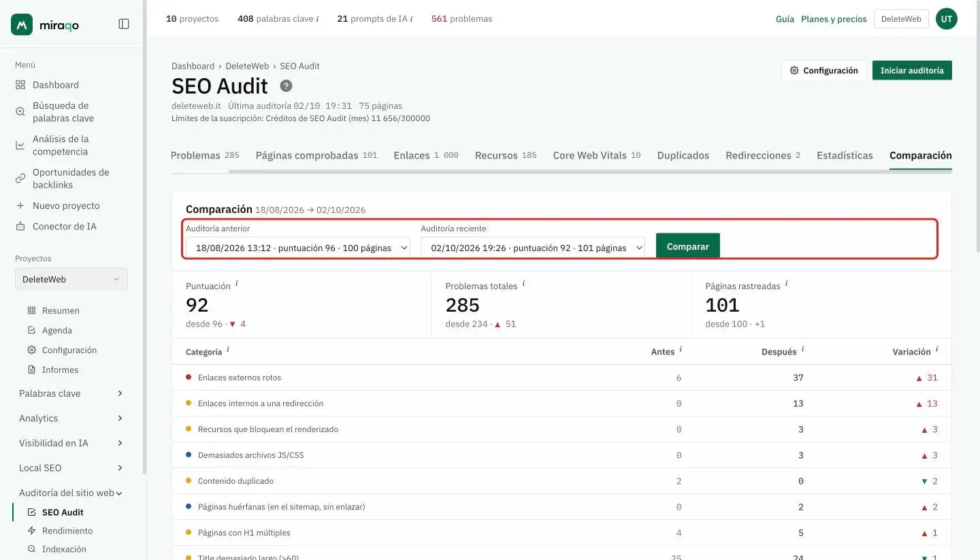The width and height of the screenshot is (980, 560).
Task: Open the Planes y precios link
Action: (x=834, y=19)
